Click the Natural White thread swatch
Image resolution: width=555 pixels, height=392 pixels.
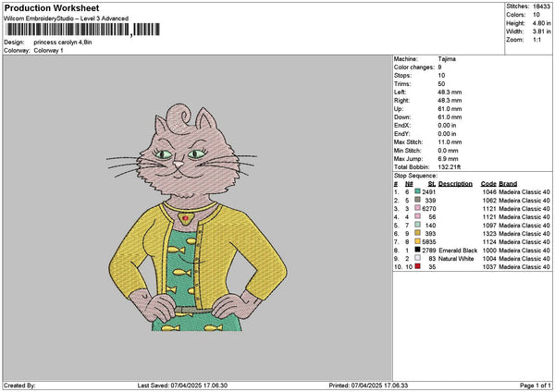tap(418, 258)
